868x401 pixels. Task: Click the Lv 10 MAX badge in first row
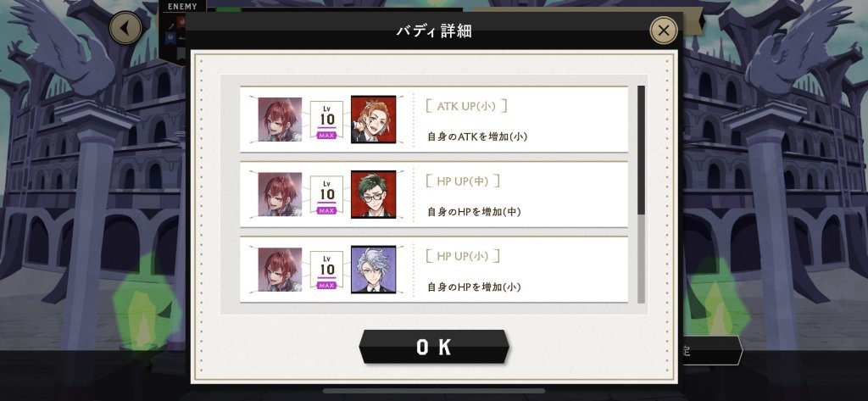coord(326,120)
